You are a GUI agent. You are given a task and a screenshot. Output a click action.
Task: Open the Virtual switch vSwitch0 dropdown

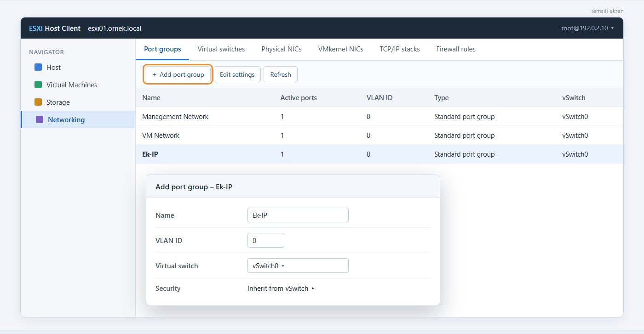point(298,266)
